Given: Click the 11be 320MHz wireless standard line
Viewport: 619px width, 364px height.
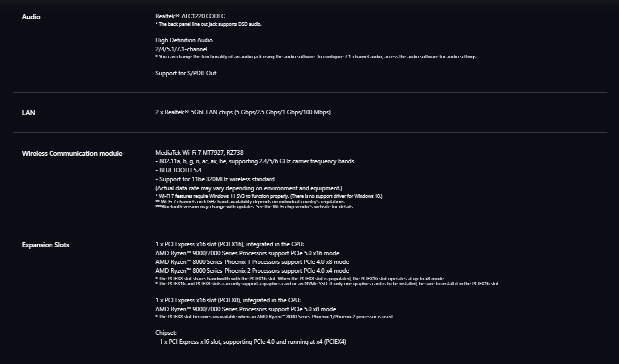Looking at the screenshot, I should pyautogui.click(x=215, y=179).
